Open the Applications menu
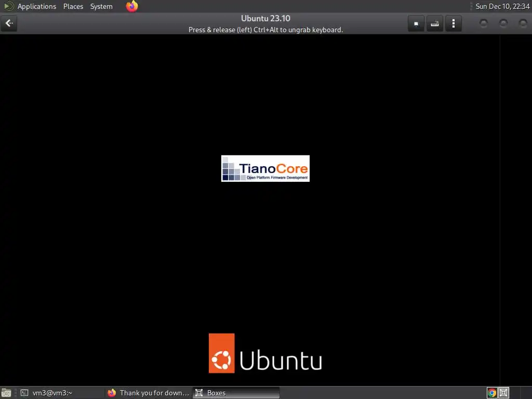 click(37, 6)
